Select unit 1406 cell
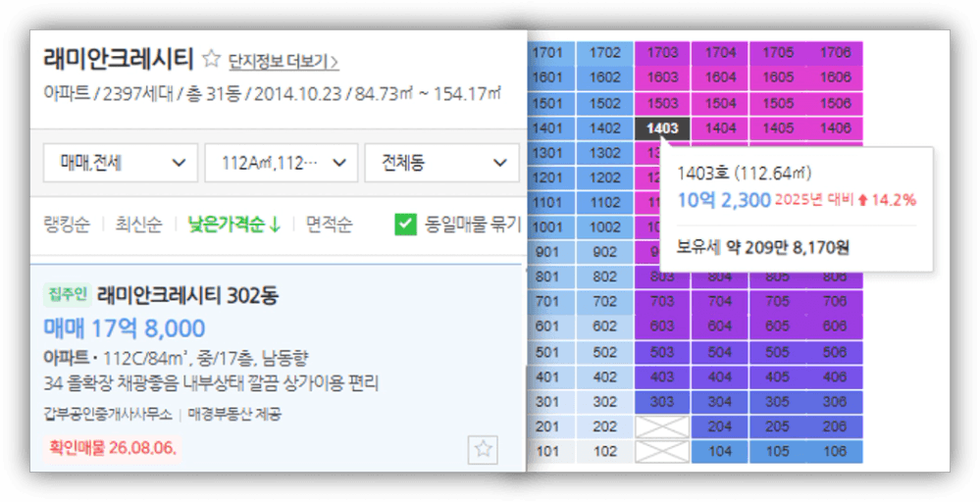 tap(835, 128)
